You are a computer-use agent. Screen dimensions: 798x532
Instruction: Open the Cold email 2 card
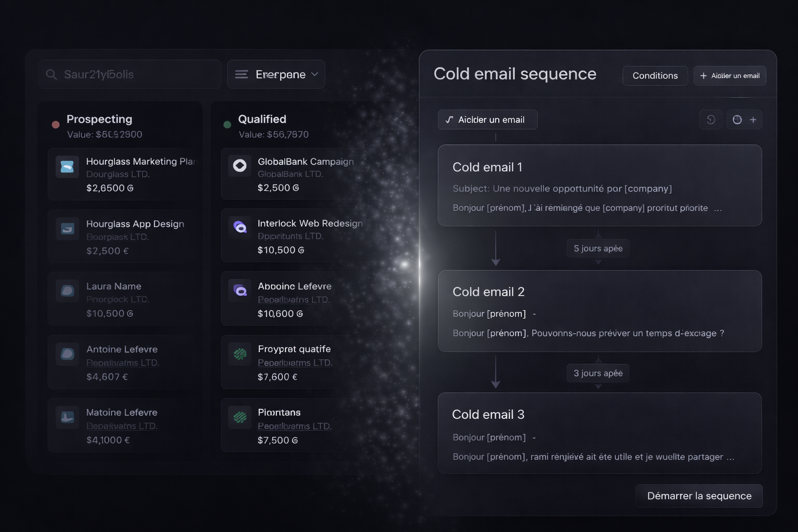coord(600,311)
